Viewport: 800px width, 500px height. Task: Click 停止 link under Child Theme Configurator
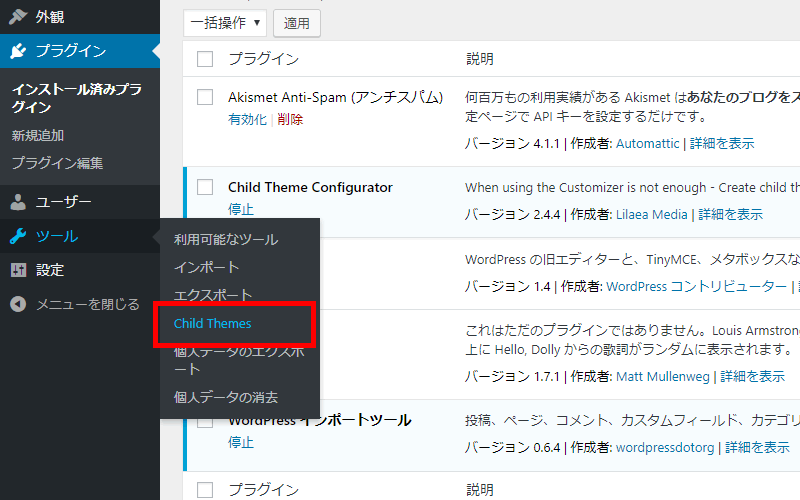(x=241, y=209)
